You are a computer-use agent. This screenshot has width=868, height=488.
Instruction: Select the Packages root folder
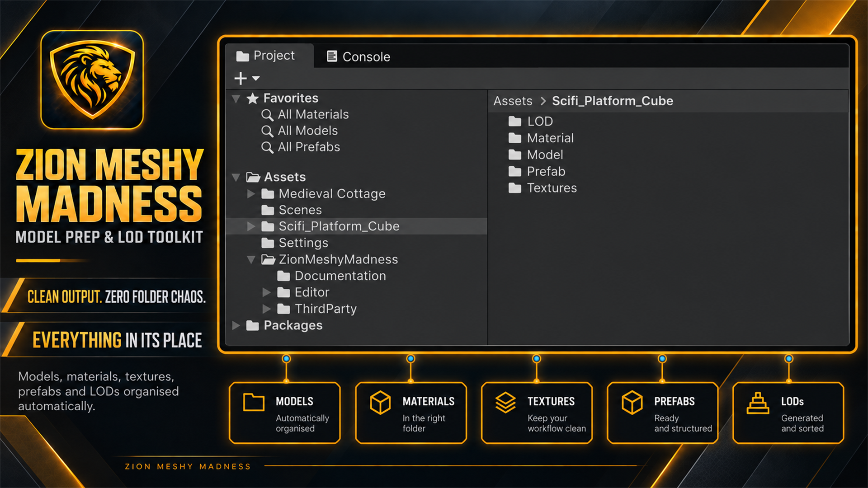pyautogui.click(x=293, y=326)
